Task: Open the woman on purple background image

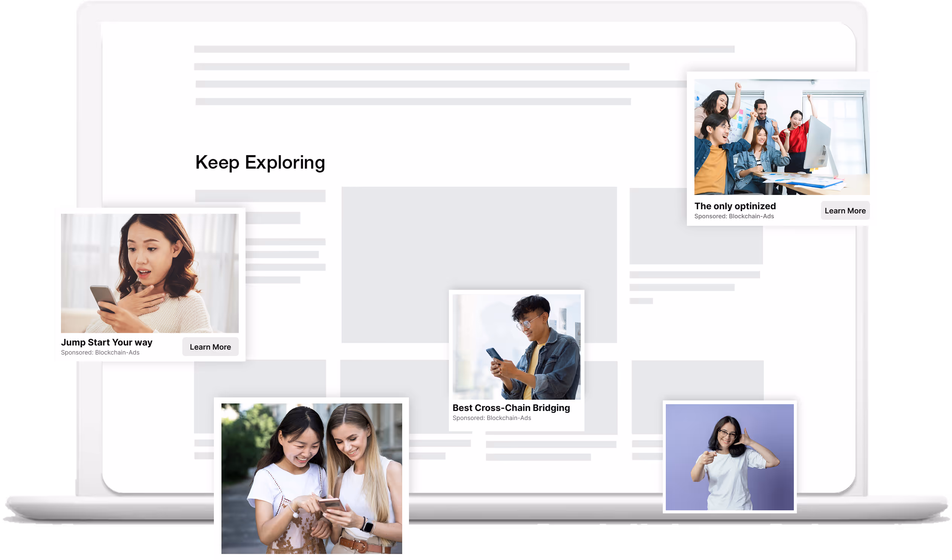Action: [729, 457]
